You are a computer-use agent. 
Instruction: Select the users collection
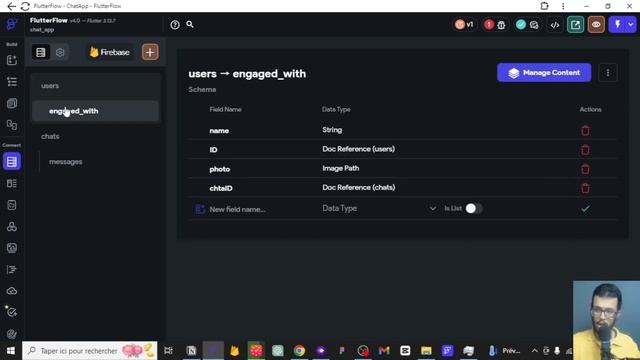(96, 86)
